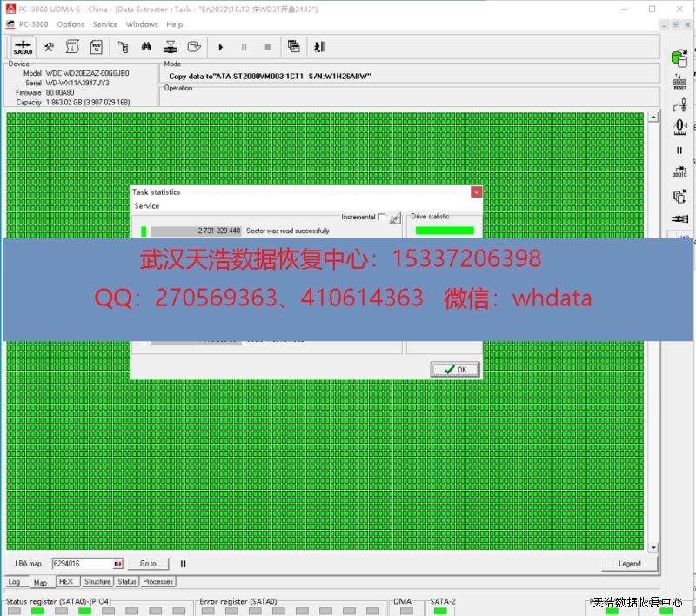This screenshot has width=696, height=616.
Task: Switch to the Structure tab
Action: [x=97, y=581]
